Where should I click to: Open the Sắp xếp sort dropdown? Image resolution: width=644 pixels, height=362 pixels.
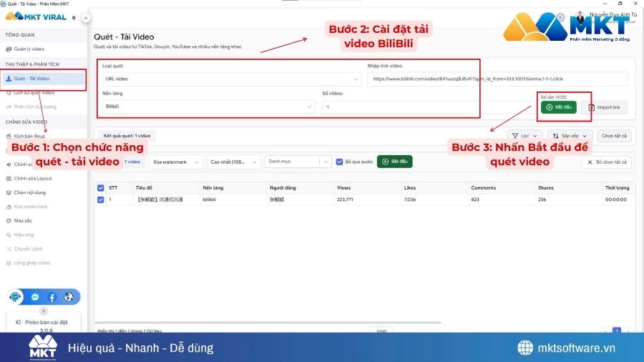[570, 135]
